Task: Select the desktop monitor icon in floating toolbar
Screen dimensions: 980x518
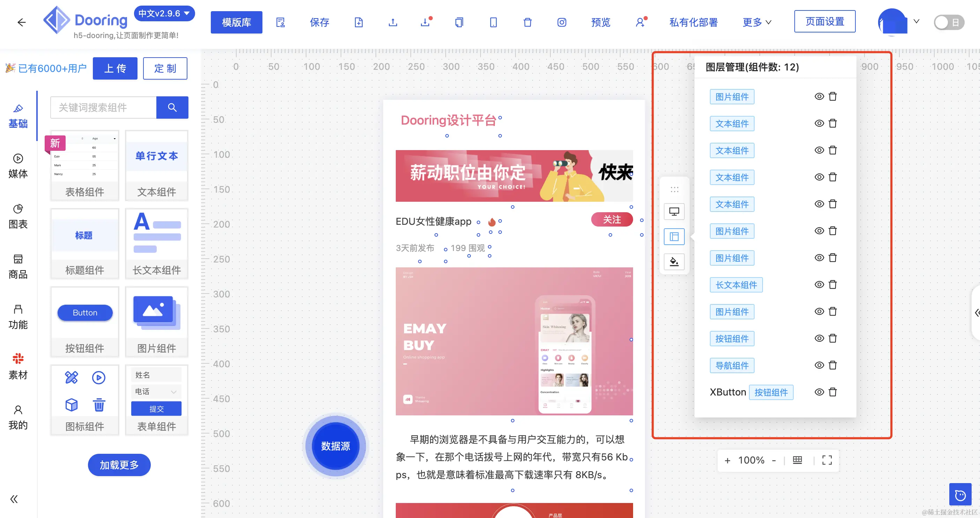Action: tap(674, 211)
